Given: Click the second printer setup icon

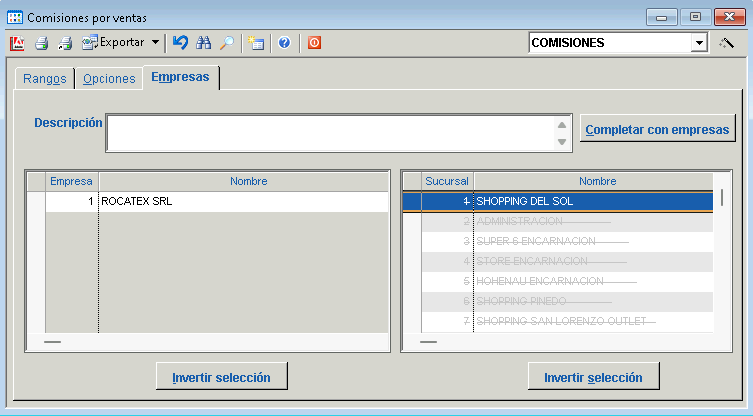Looking at the screenshot, I should tap(65, 43).
